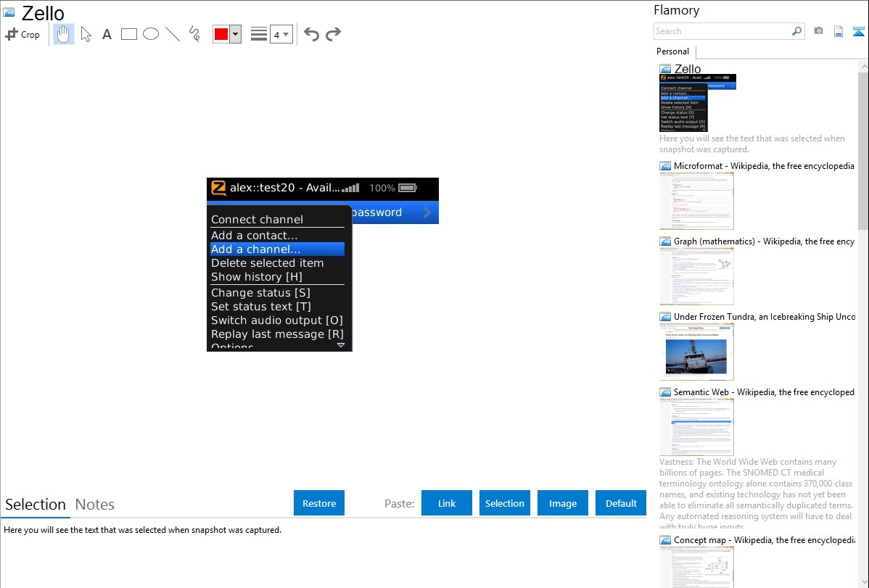The height and width of the screenshot is (588, 869).
Task: Click the Paste Default button
Action: [621, 503]
